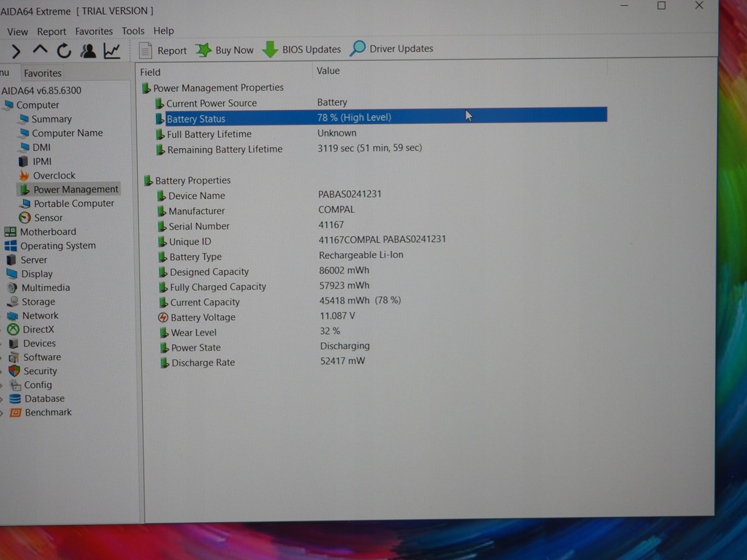Click the Field column header
The image size is (747, 560).
pos(150,72)
